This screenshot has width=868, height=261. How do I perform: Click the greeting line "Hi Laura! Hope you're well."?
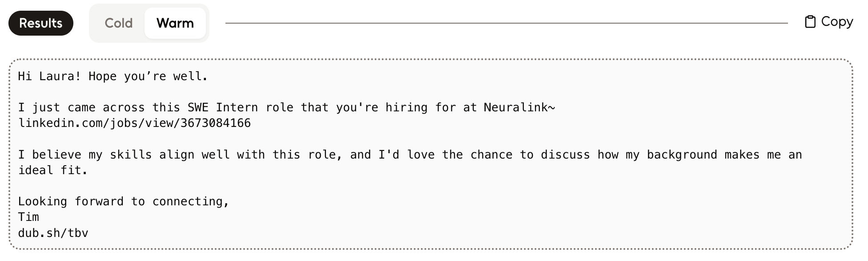pyautogui.click(x=113, y=77)
